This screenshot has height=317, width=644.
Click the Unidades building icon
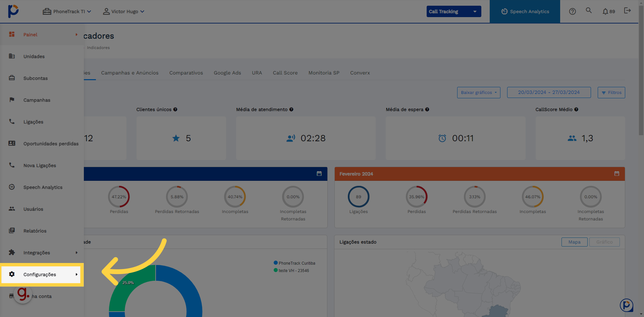coord(12,56)
